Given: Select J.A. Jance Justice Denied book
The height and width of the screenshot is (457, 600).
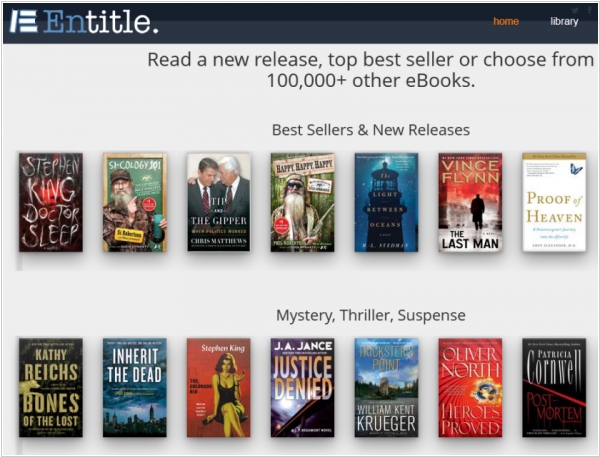Looking at the screenshot, I should tap(302, 387).
